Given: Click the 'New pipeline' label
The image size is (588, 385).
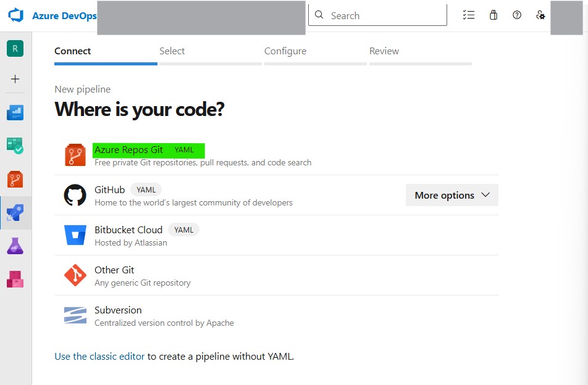Looking at the screenshot, I should pos(83,89).
